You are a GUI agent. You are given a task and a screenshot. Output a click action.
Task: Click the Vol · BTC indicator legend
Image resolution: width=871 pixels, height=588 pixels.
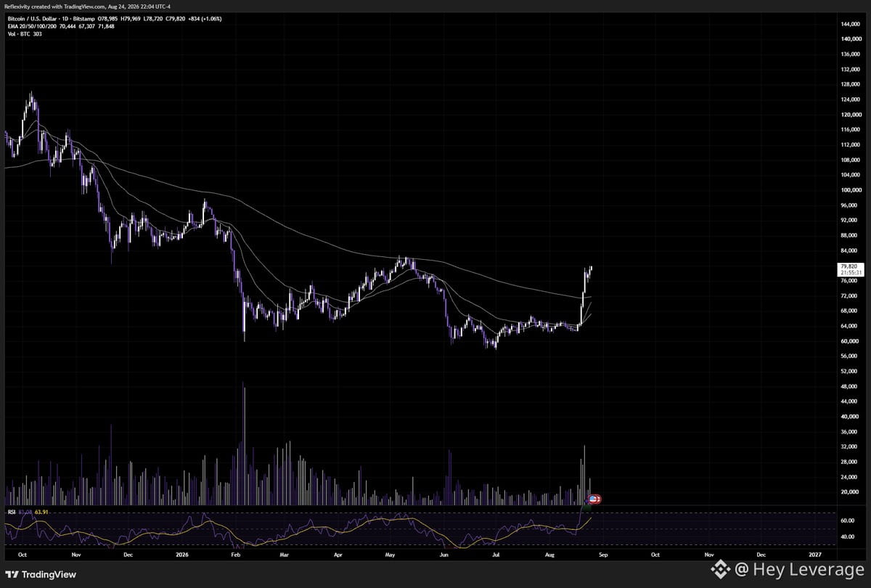19,34
